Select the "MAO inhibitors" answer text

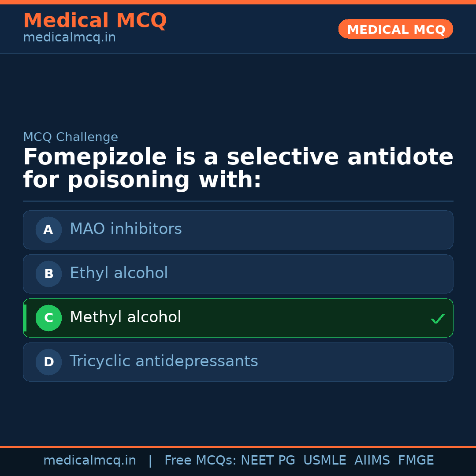pyautogui.click(x=126, y=229)
